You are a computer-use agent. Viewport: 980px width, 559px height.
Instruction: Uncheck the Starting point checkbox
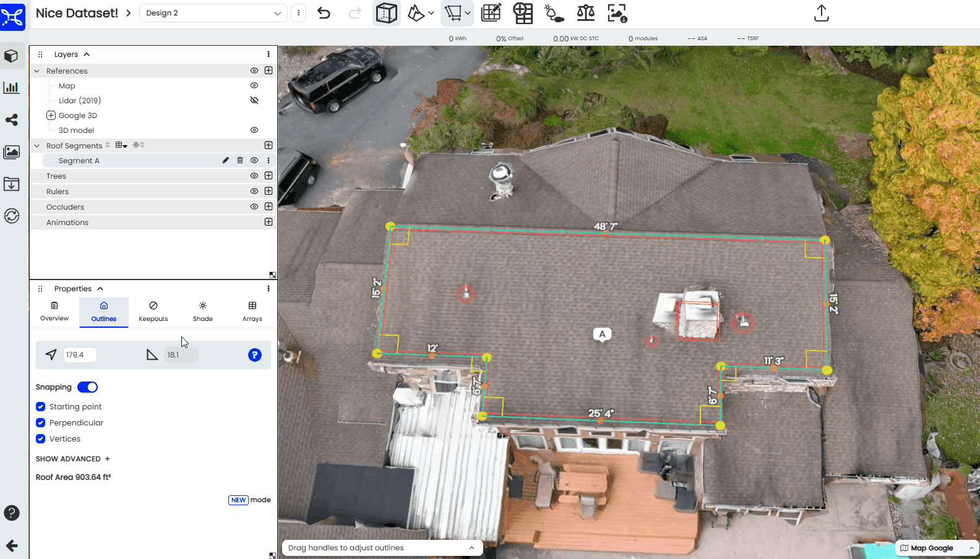click(x=40, y=406)
